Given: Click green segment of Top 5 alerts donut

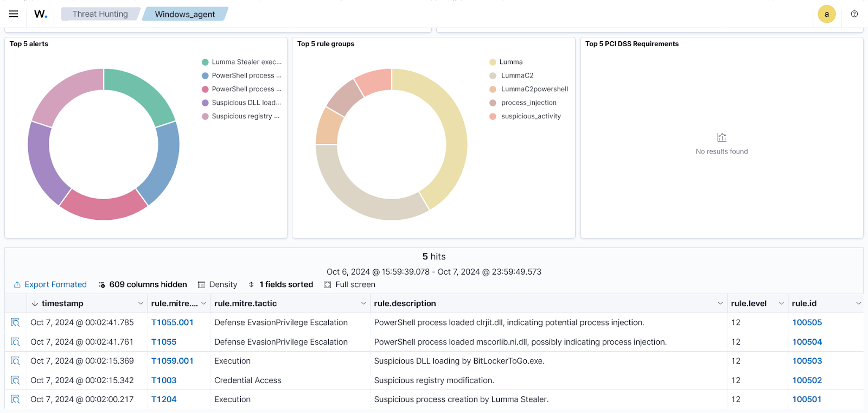Looking at the screenshot, I should point(141,91).
